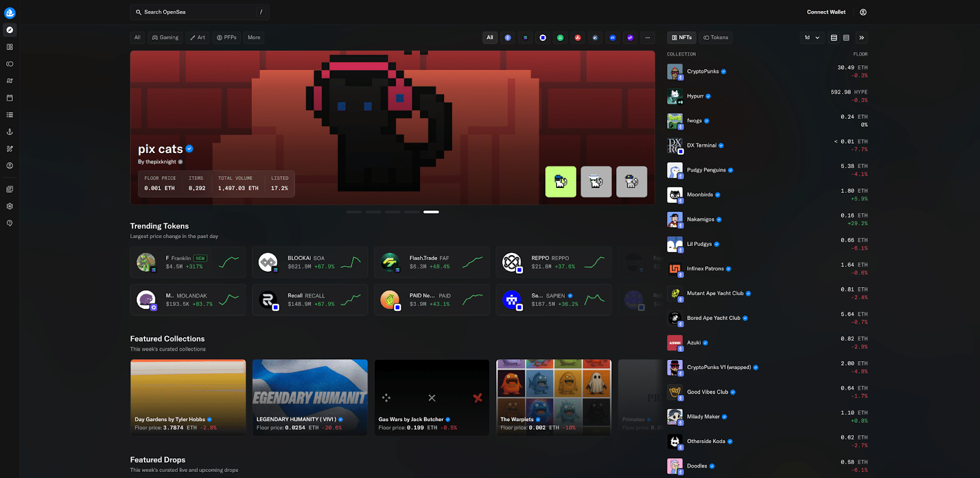The width and height of the screenshot is (980, 478).
Task: Filter by the Solana chain icon
Action: coord(525,38)
